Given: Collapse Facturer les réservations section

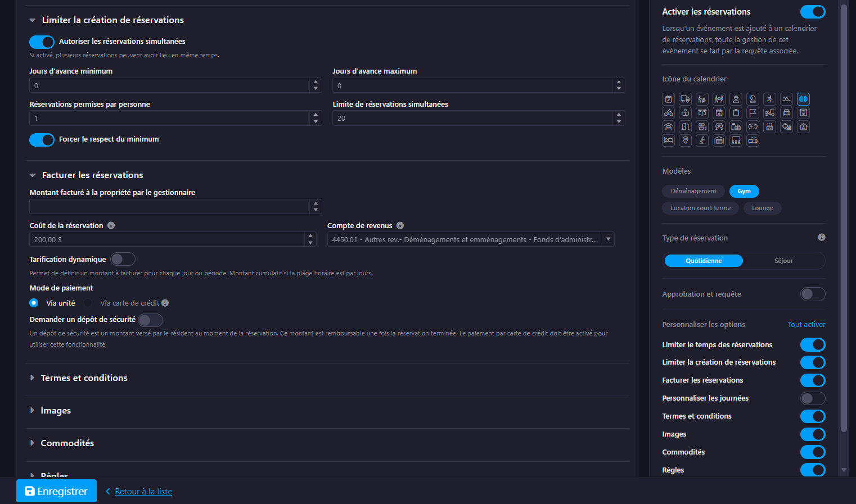Looking at the screenshot, I should coord(33,175).
